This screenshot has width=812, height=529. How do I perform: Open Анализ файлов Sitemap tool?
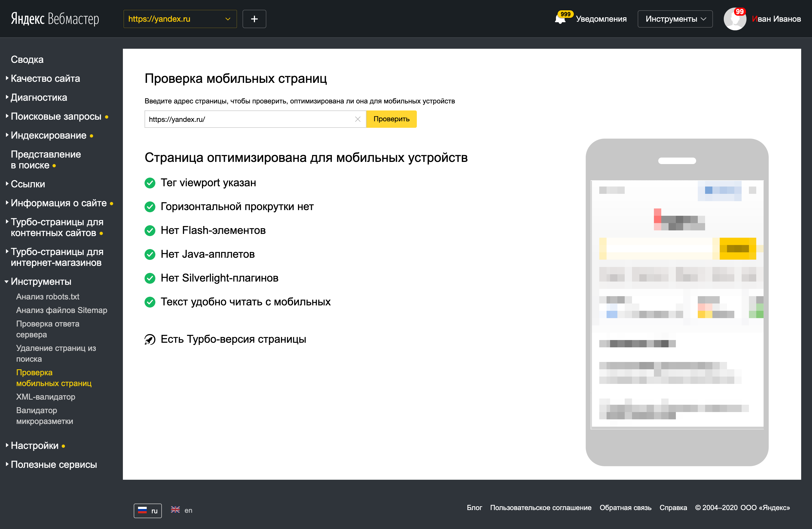pos(62,310)
